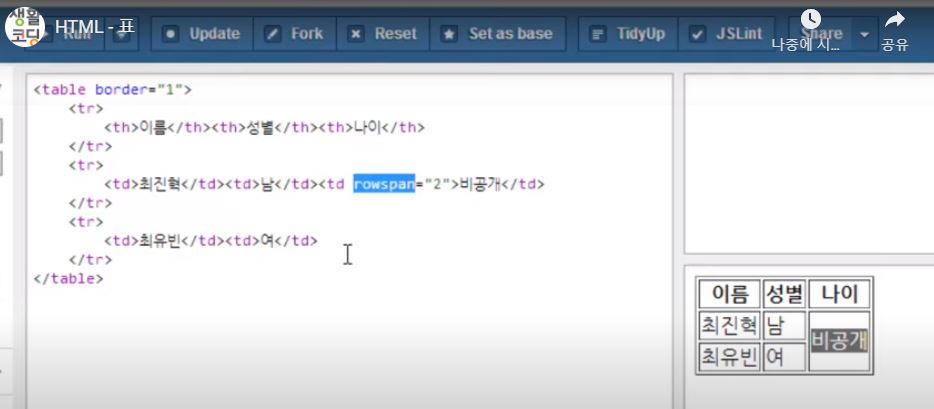The height and width of the screenshot is (409, 934).
Task: Run JSLint check
Action: click(726, 34)
